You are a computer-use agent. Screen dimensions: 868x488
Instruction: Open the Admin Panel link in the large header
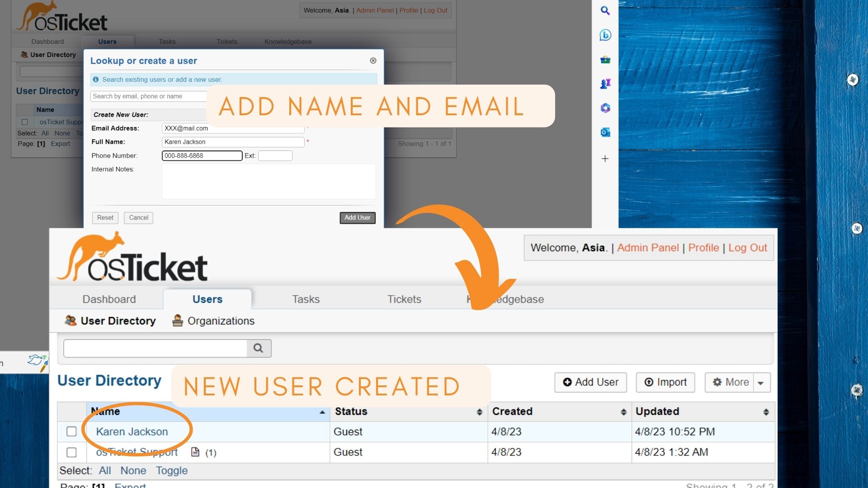pyautogui.click(x=647, y=248)
